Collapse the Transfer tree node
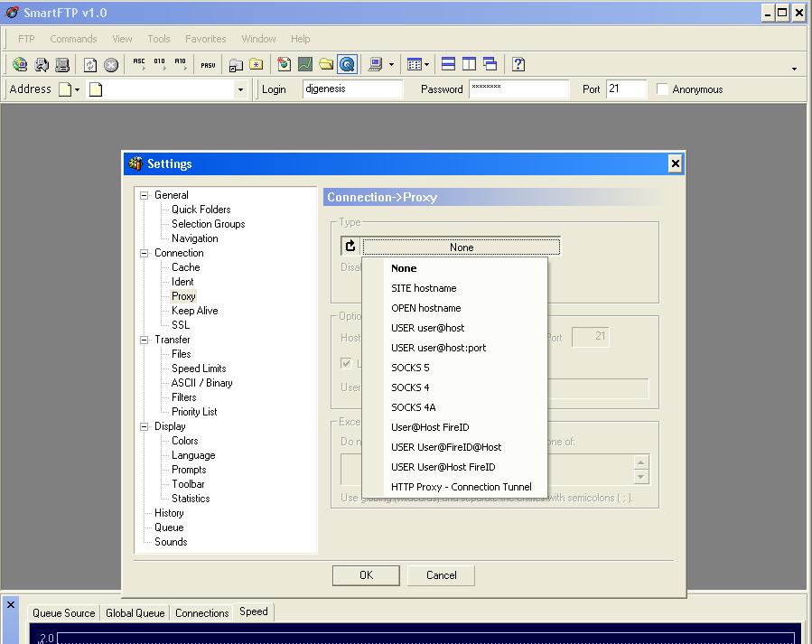 [x=144, y=340]
